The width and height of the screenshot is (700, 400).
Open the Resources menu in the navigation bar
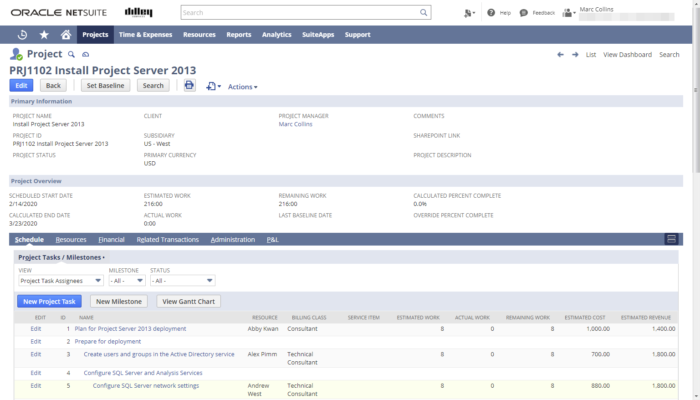point(199,35)
